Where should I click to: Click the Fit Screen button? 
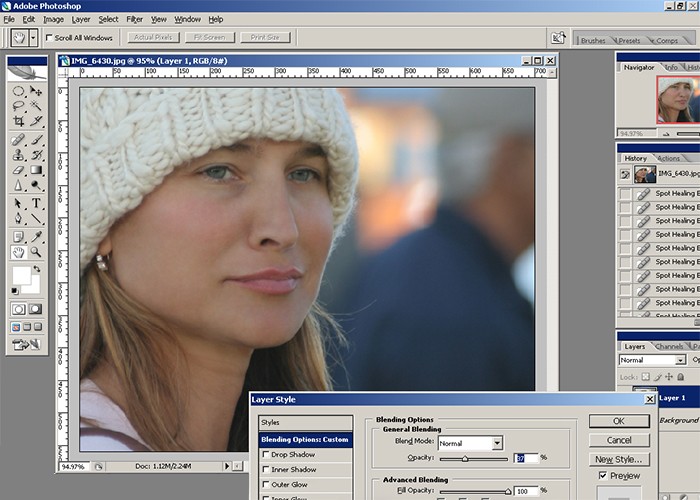pyautogui.click(x=209, y=38)
